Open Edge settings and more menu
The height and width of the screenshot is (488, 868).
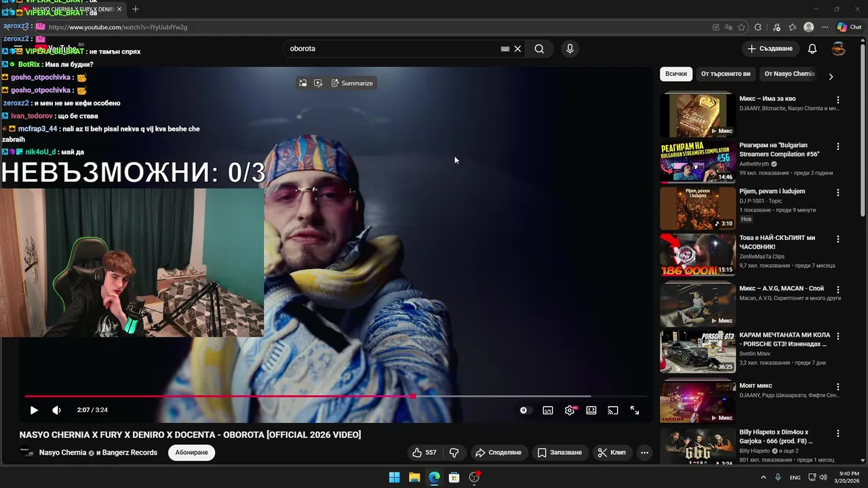click(825, 27)
